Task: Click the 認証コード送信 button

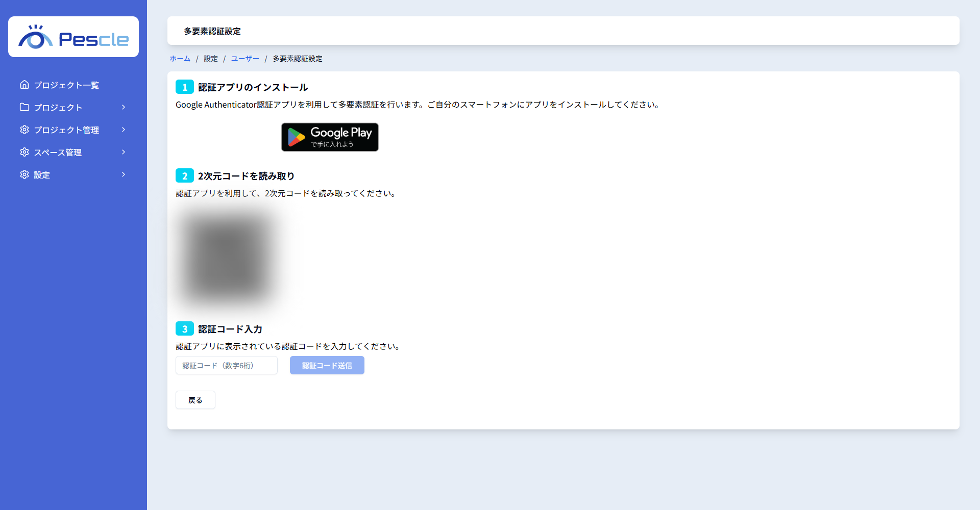Action: (x=327, y=365)
